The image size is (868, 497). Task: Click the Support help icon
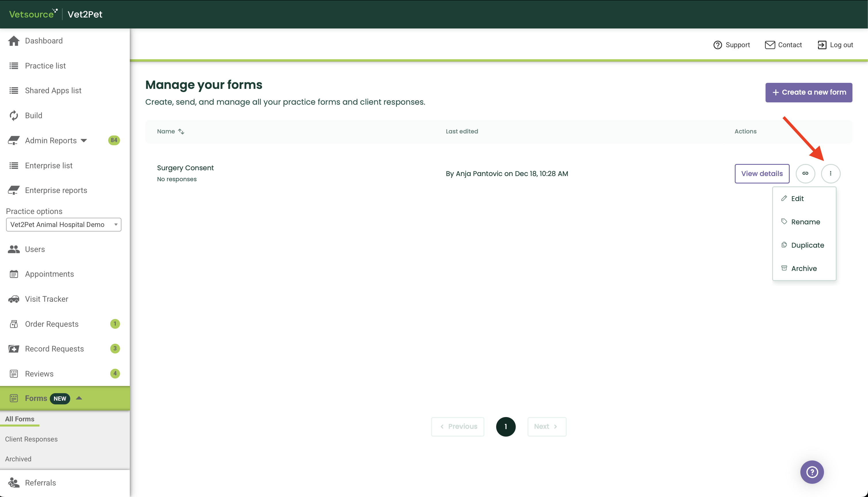[x=717, y=45]
